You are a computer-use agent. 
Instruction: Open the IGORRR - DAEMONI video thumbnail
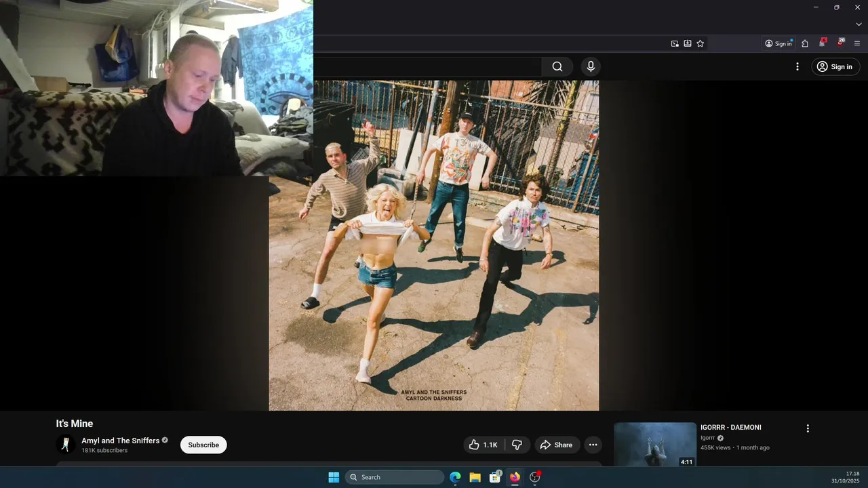coord(655,445)
